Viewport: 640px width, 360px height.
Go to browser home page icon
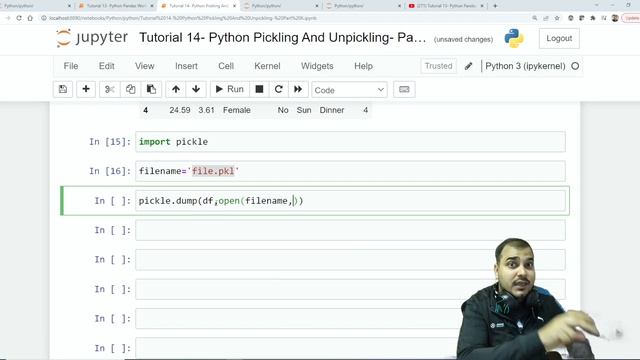pos(30,18)
